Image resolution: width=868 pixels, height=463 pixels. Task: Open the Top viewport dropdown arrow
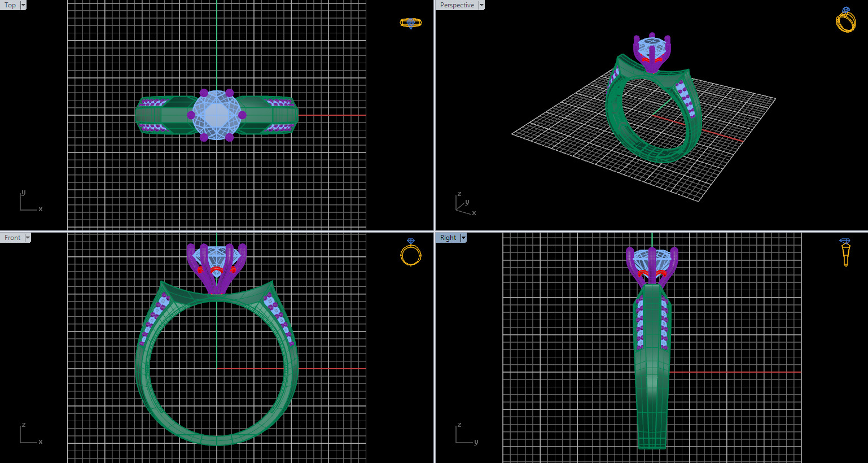pyautogui.click(x=23, y=5)
